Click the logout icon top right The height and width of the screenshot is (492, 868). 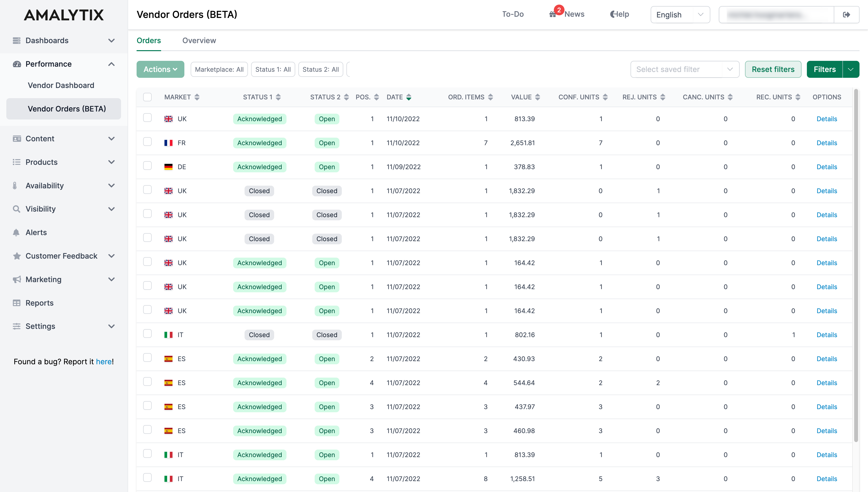pyautogui.click(x=847, y=14)
